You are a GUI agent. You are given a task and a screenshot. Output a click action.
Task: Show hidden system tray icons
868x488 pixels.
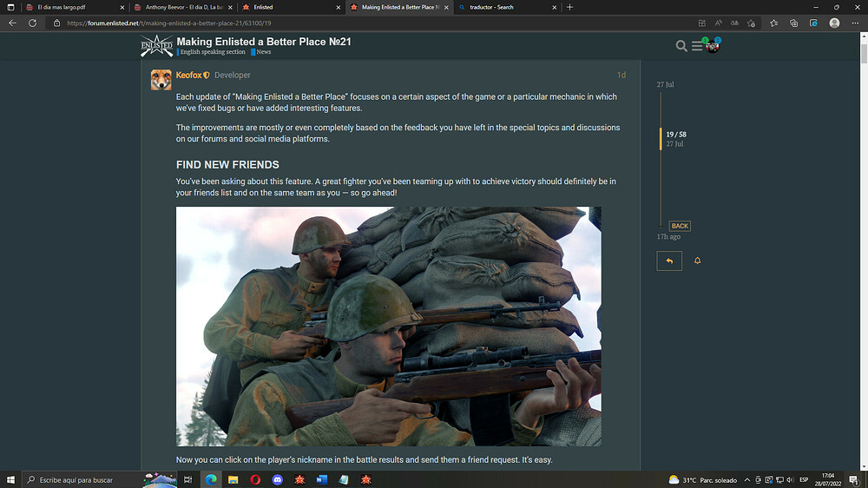click(746, 479)
